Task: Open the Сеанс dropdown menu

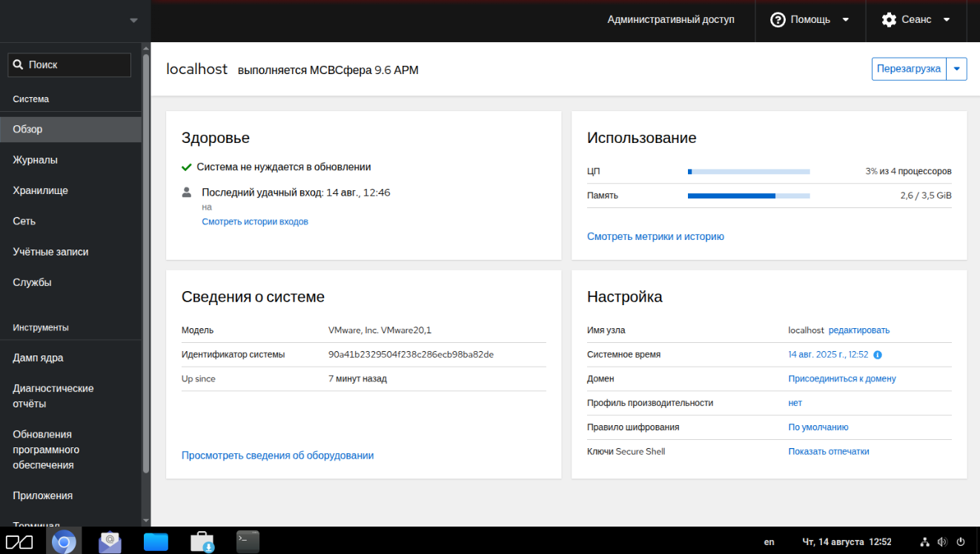Action: tap(916, 20)
